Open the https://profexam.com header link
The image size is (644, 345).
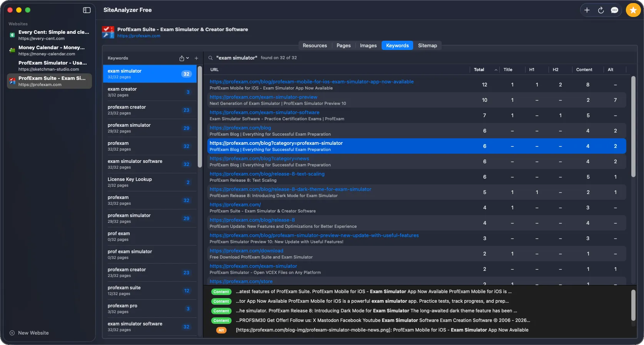pos(138,36)
